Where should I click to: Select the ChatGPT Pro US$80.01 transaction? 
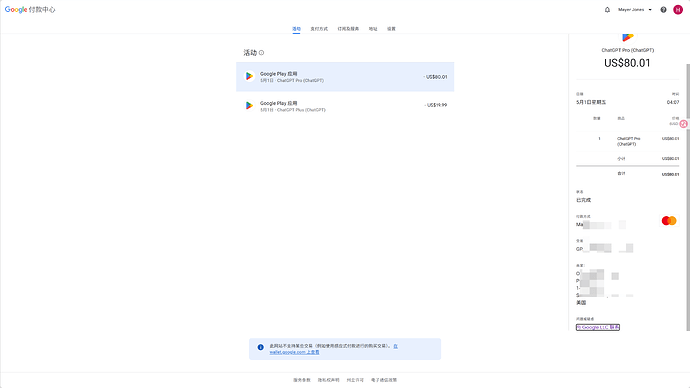coord(345,77)
